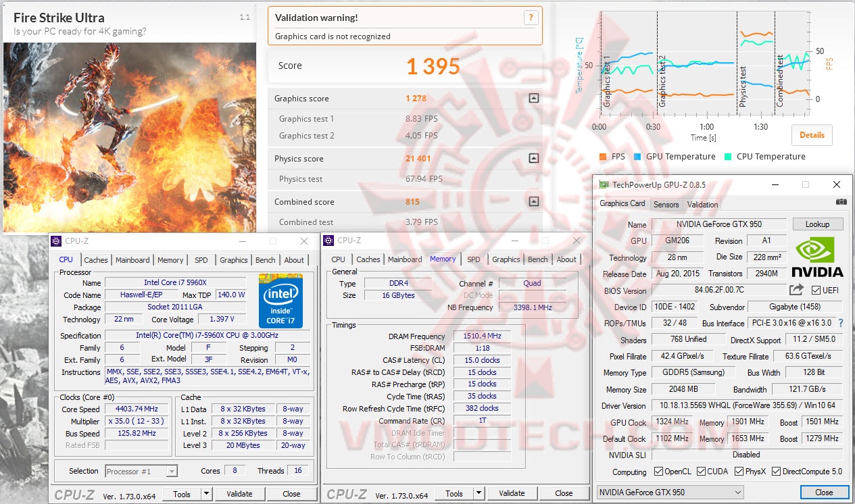Select Graphics Card tab in GPU-Z
This screenshot has width=855, height=504.
(x=622, y=203)
